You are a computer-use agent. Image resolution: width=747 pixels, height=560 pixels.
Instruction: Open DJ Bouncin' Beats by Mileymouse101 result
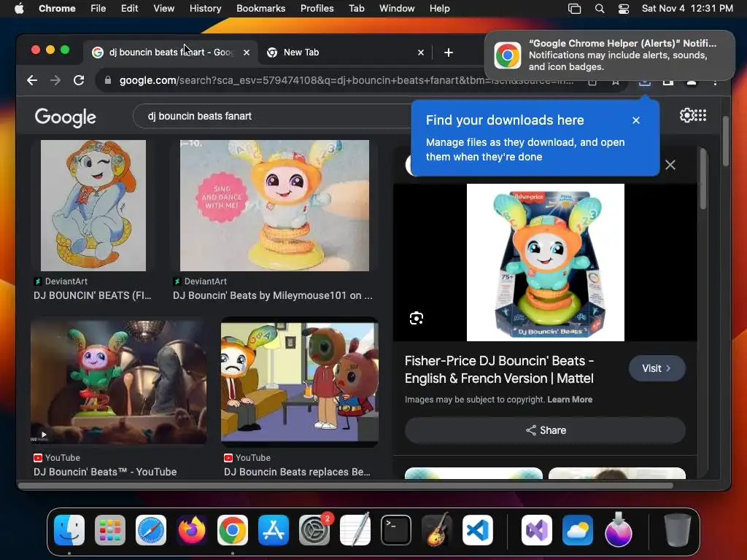point(273,295)
